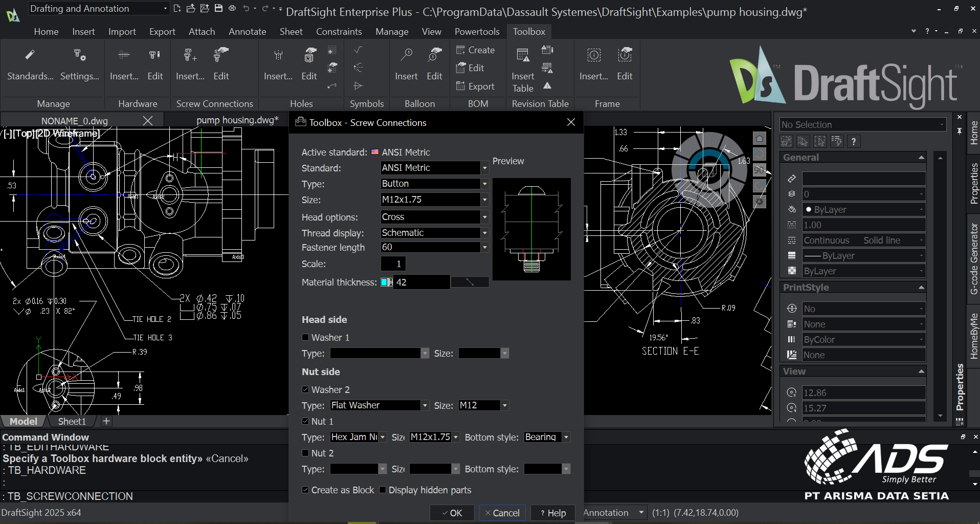Open Toolbox Settings
This screenshot has height=524, width=980.
click(79, 64)
